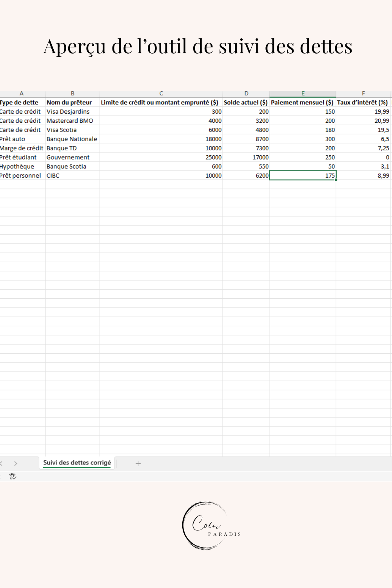Select the Banque Nationale cell

click(73, 139)
